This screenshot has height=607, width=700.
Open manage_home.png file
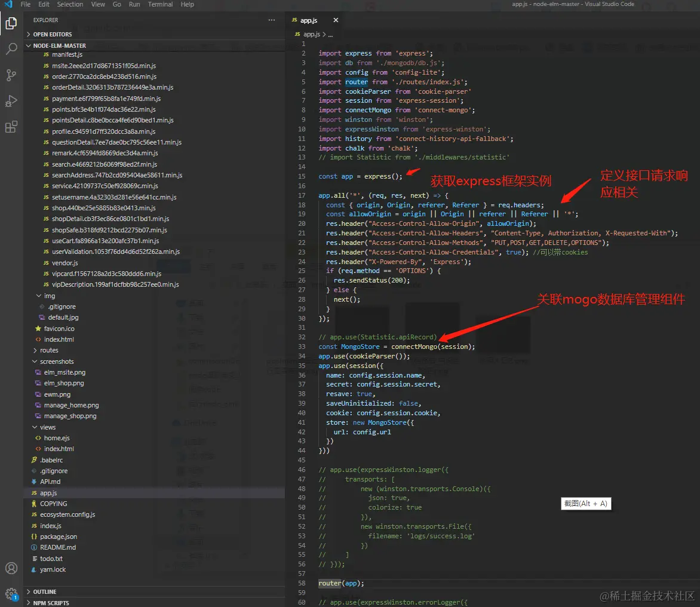coord(71,405)
